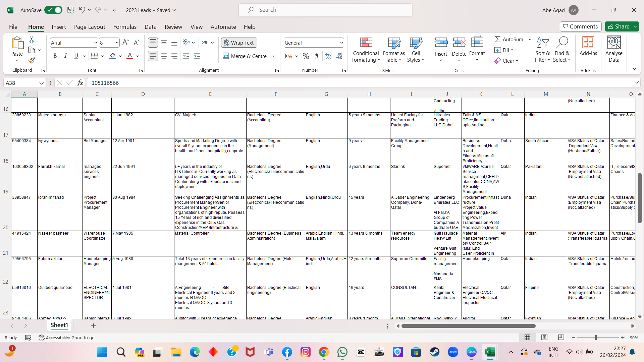Click the Format Painter brush icon

(x=32, y=61)
